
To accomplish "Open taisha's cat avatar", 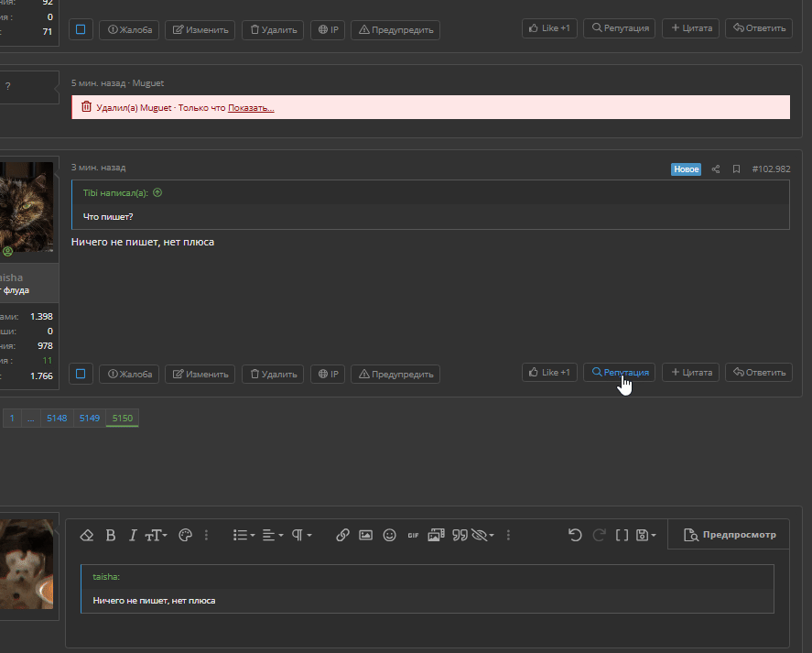I will tap(27, 207).
